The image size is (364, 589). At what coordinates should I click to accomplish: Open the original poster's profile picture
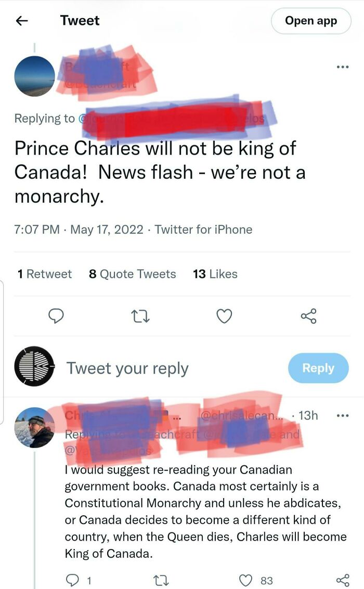34,76
